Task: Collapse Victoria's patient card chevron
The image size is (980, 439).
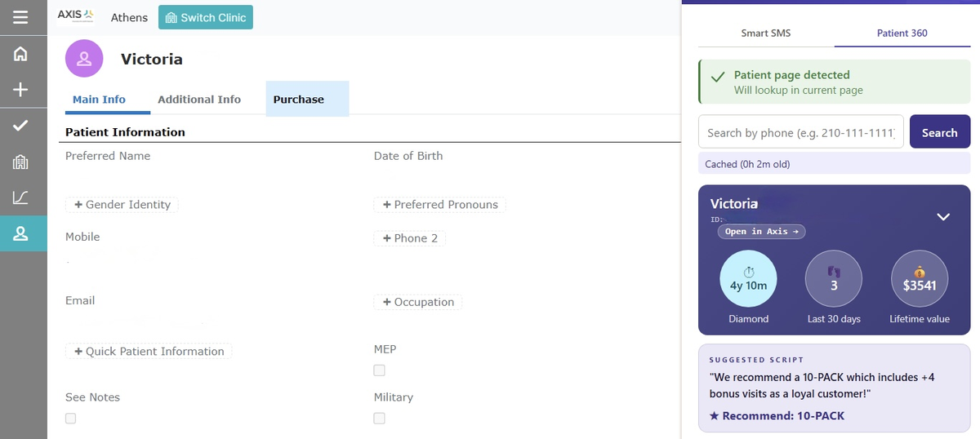Action: pos(943,217)
